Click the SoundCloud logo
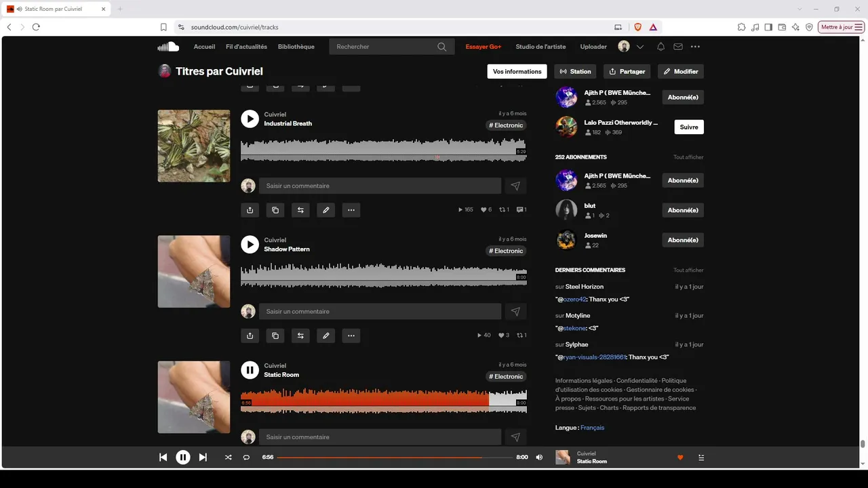Viewport: 868px width, 488px height. [168, 47]
